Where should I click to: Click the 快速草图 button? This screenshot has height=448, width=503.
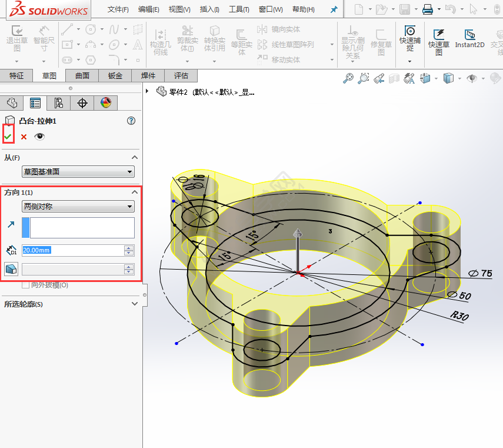pos(438,42)
